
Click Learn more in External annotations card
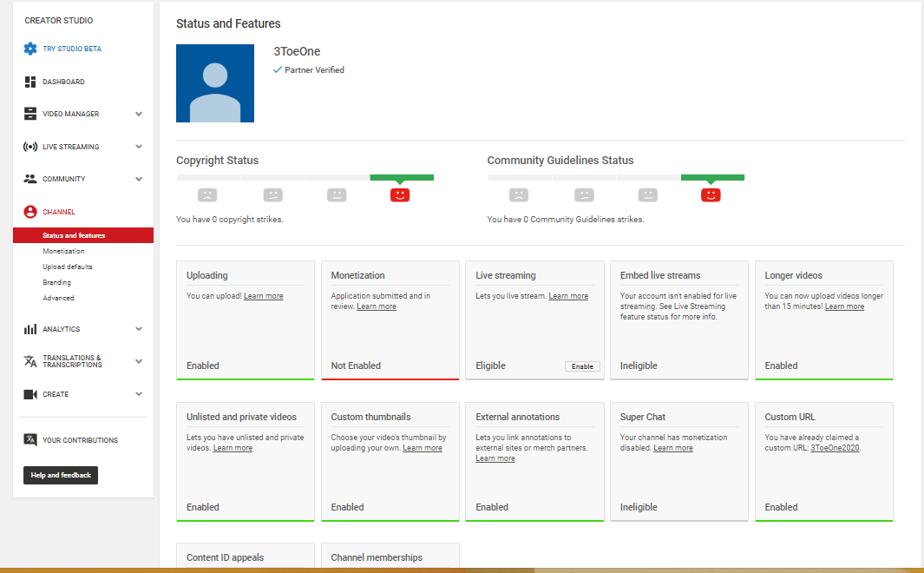[495, 458]
